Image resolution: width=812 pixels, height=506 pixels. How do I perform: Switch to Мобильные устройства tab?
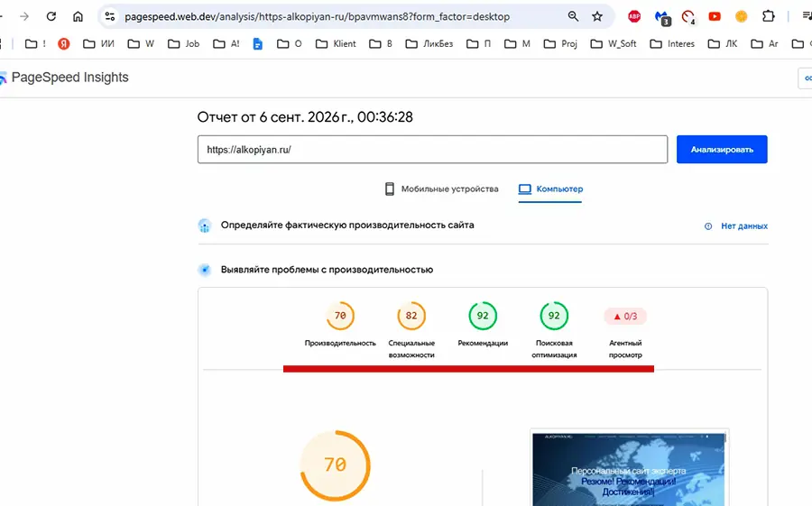(x=442, y=189)
